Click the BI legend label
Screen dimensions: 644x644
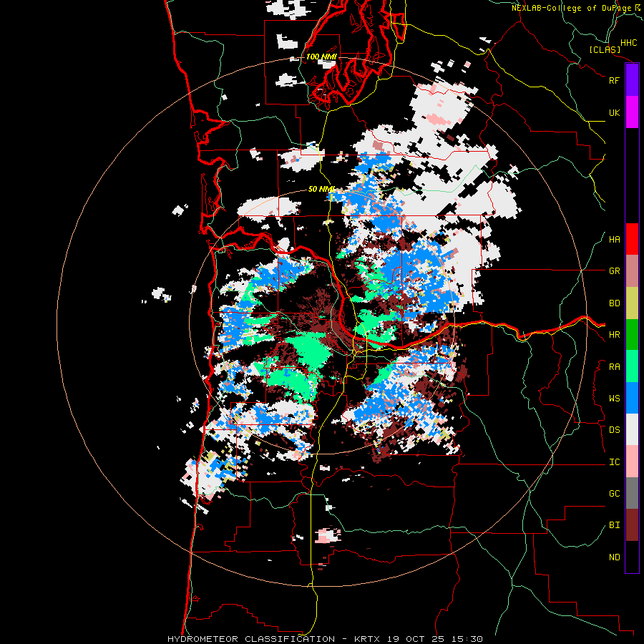[614, 525]
